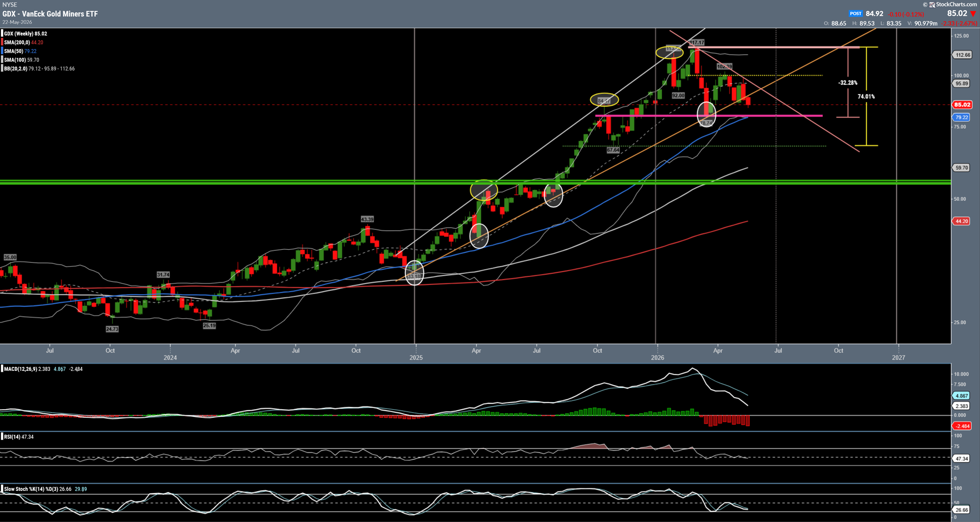Click the StockCharts.com logo icon
Screen dimensions: 980x522
click(x=932, y=5)
